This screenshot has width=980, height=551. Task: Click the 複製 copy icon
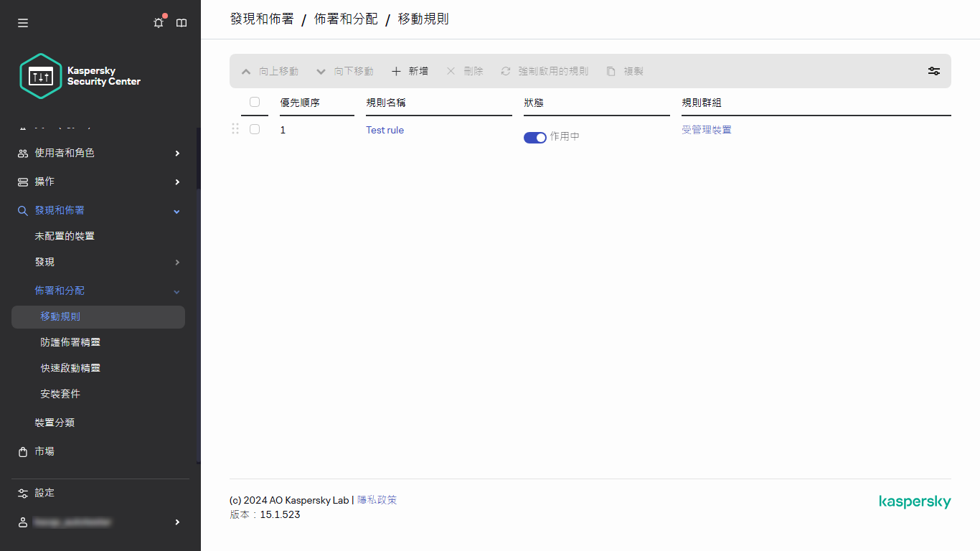(x=611, y=71)
